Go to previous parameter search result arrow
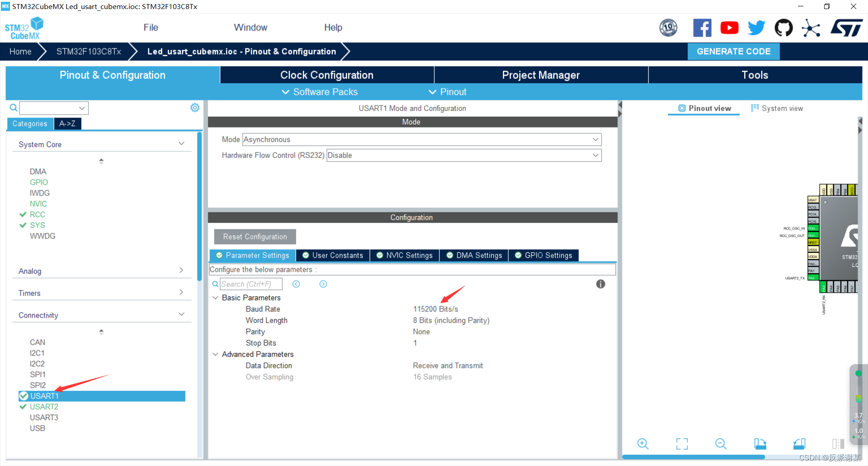 [296, 284]
